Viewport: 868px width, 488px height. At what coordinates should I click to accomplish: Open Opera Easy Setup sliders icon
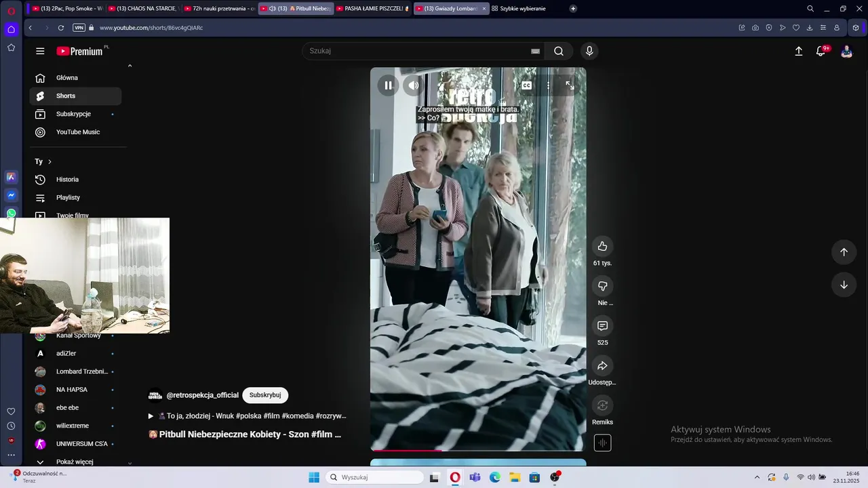[x=823, y=28]
